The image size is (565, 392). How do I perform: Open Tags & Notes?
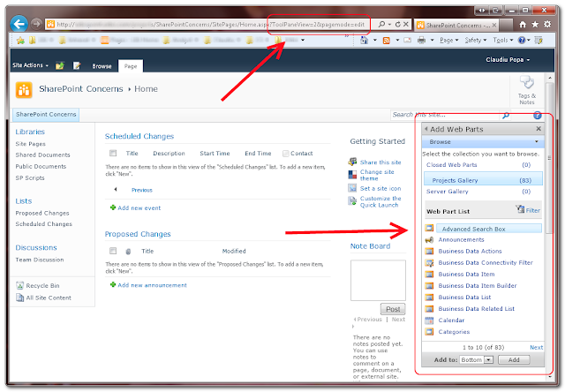click(x=527, y=90)
